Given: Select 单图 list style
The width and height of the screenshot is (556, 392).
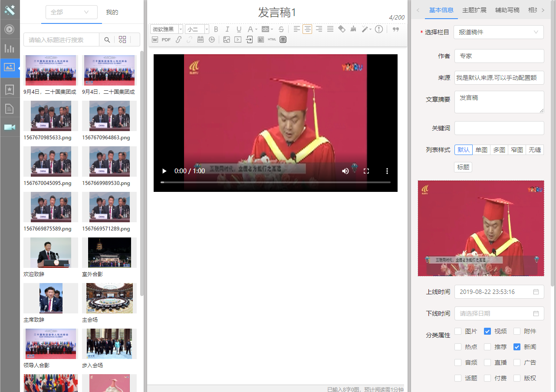Looking at the screenshot, I should click(x=481, y=150).
